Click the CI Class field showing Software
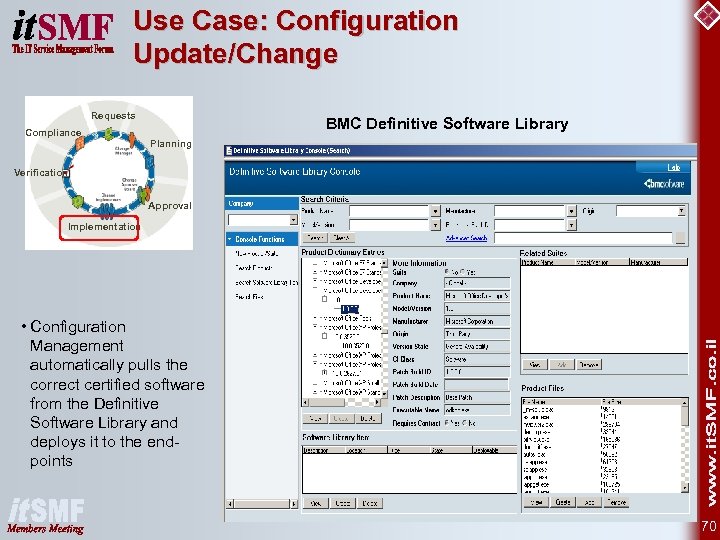The width and height of the screenshot is (720, 540). (477, 360)
